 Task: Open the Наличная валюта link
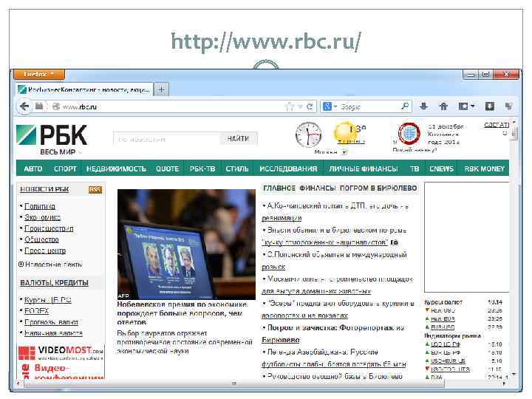[x=53, y=333]
